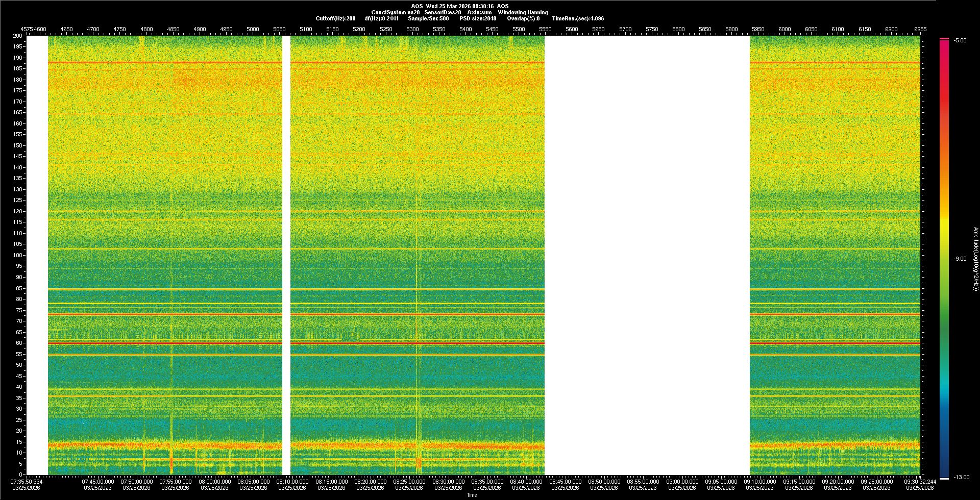Click the large white data gap region

(x=647, y=255)
